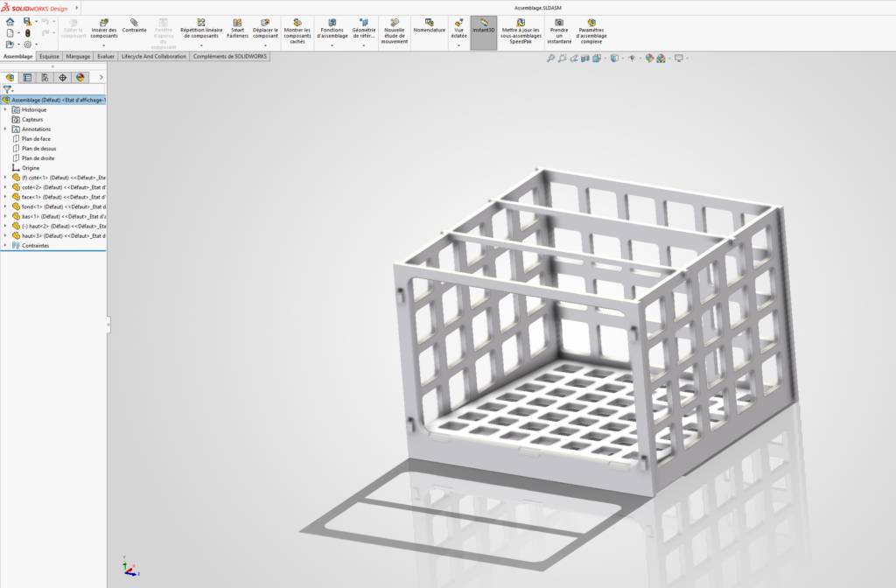Open the DisplayManager color-ball tab
This screenshot has width=896, height=588.
80,78
